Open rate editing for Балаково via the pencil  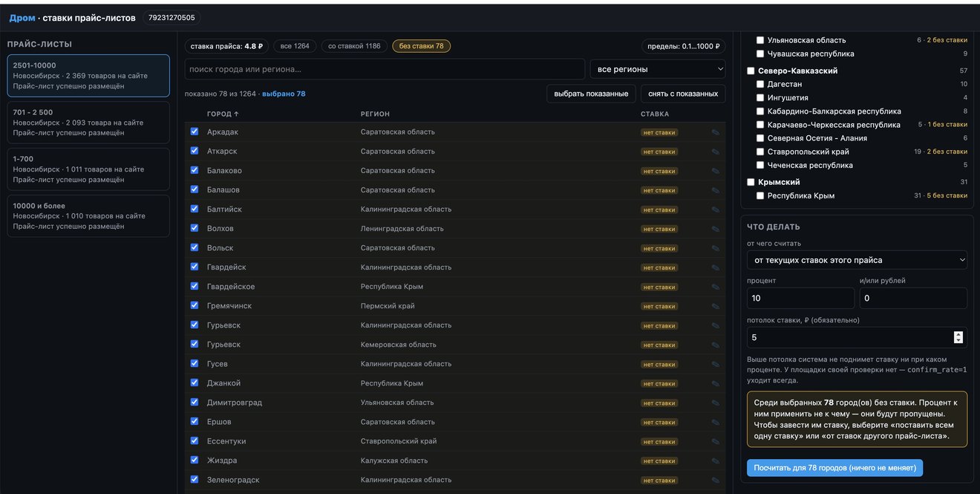point(716,171)
